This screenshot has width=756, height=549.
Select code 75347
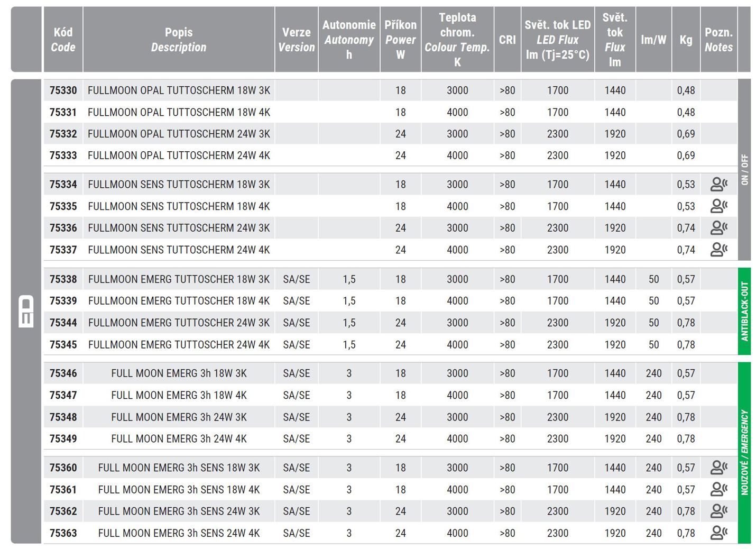(x=63, y=395)
